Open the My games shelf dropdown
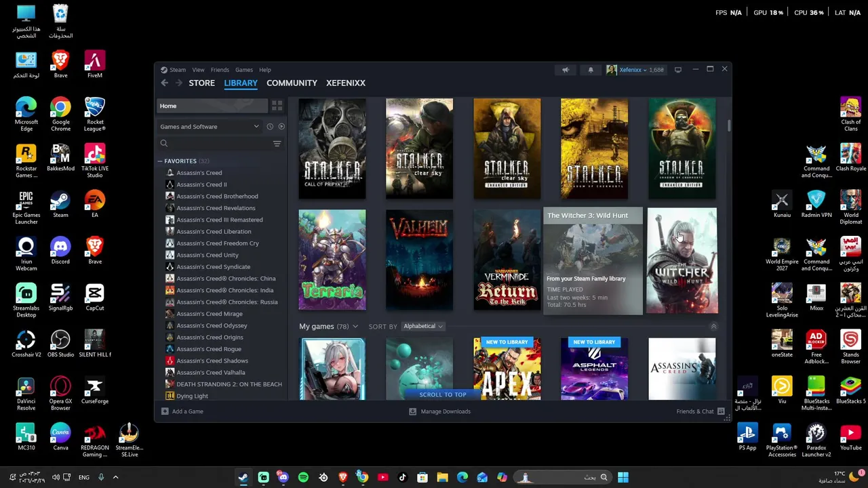The image size is (868, 488). point(355,327)
